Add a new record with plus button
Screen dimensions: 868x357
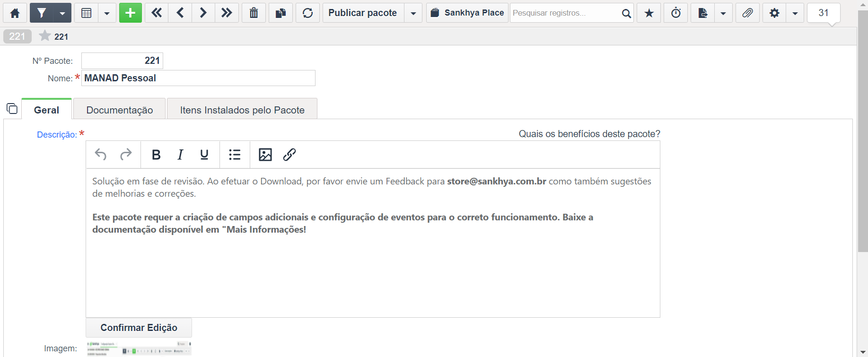click(131, 13)
